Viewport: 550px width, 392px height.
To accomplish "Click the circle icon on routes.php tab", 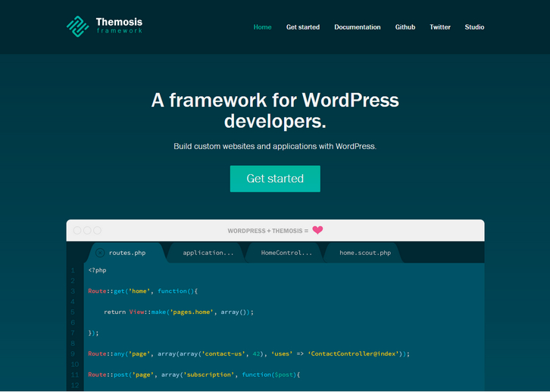I will (100, 253).
